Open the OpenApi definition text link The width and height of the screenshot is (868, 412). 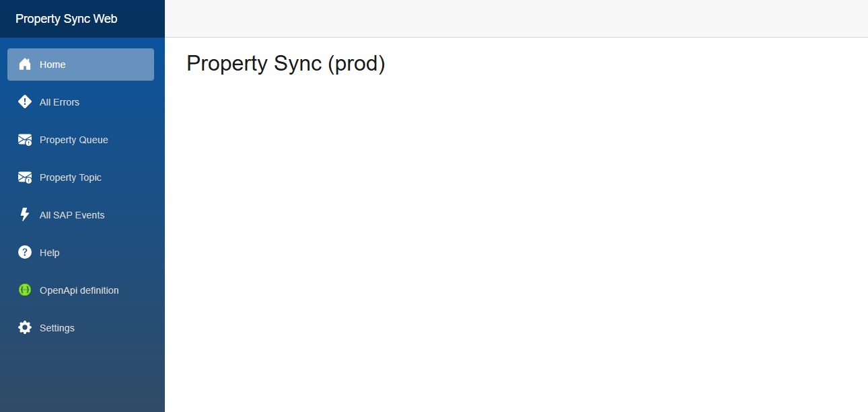tap(79, 290)
